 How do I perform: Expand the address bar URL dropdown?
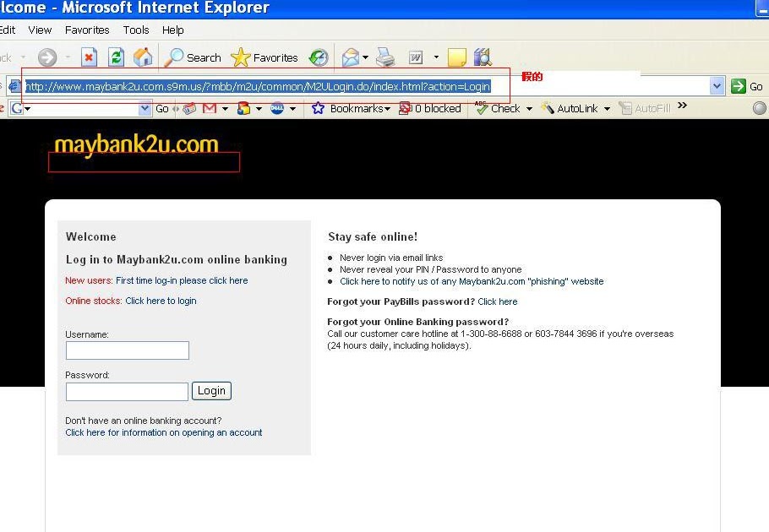click(717, 86)
